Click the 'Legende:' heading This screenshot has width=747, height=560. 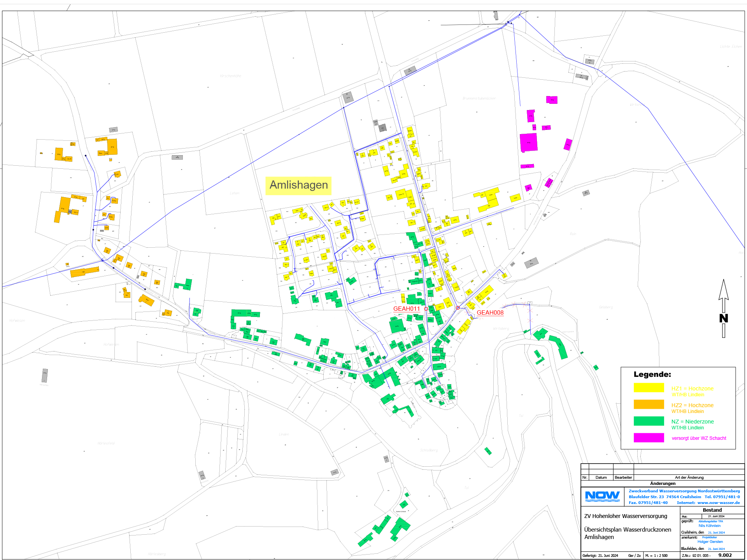click(652, 374)
